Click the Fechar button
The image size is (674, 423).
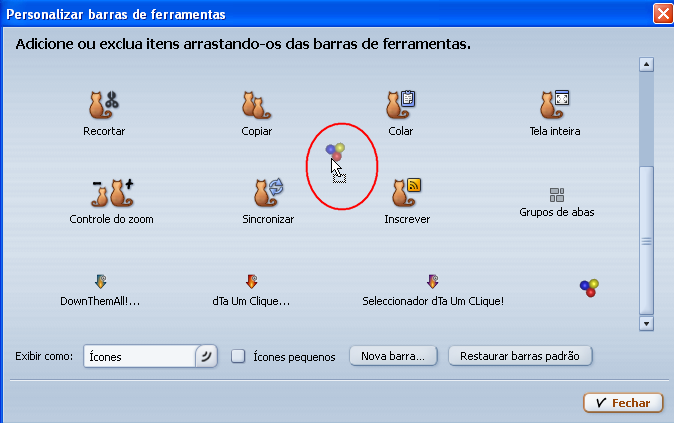[x=623, y=403]
